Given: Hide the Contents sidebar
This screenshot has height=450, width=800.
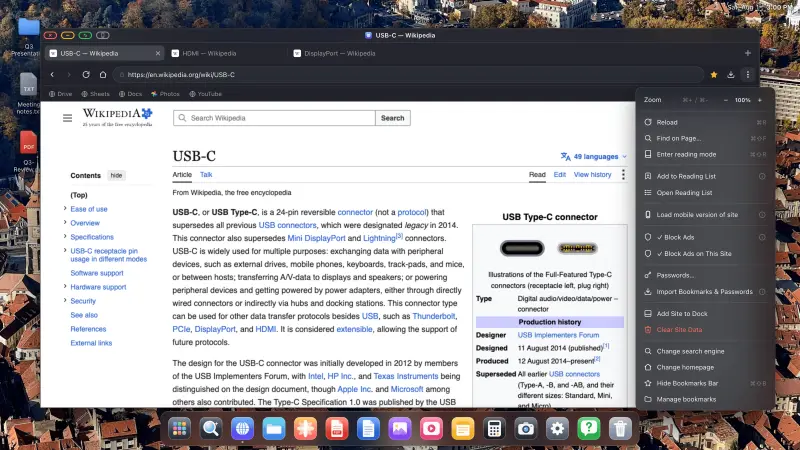Looking at the screenshot, I should point(116,176).
